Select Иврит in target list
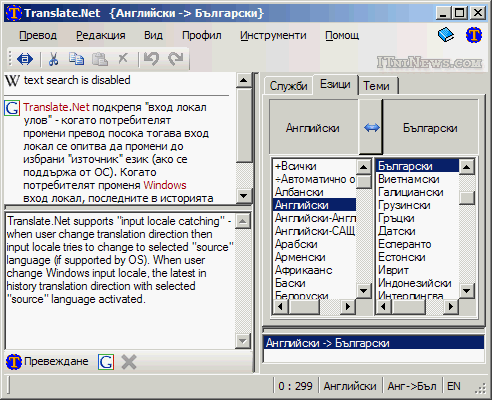The image size is (492, 400). click(418, 270)
